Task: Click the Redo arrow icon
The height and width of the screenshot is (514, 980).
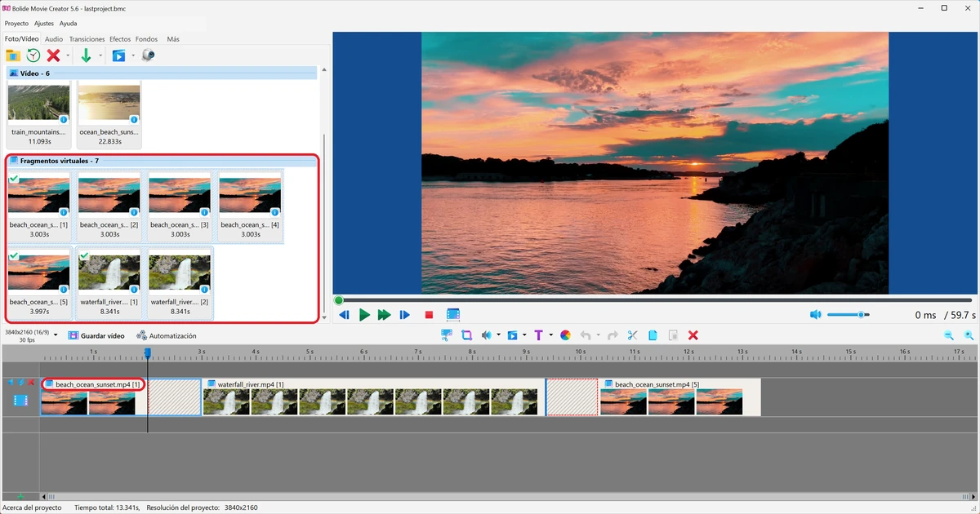Action: pyautogui.click(x=612, y=335)
